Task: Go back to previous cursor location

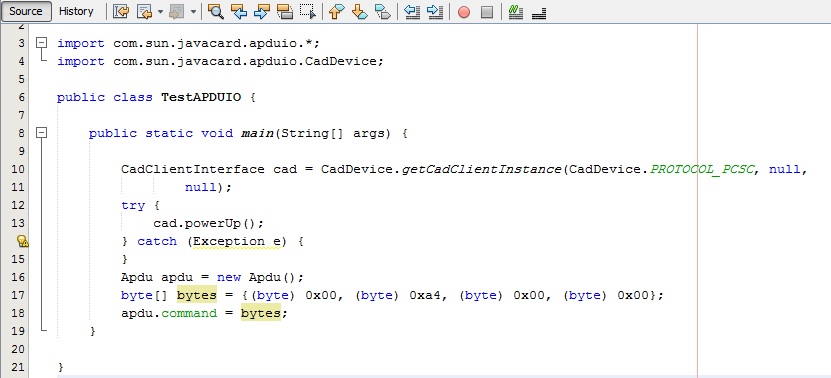Action: (145, 11)
